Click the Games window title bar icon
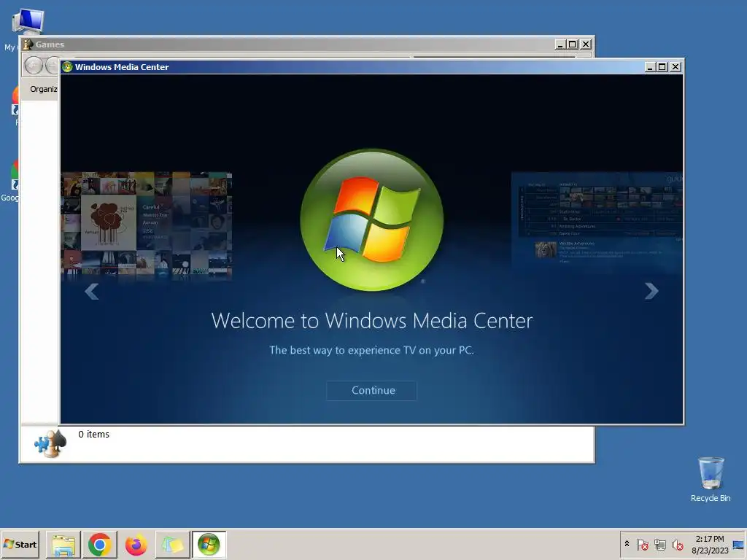The image size is (747, 560). [x=28, y=44]
